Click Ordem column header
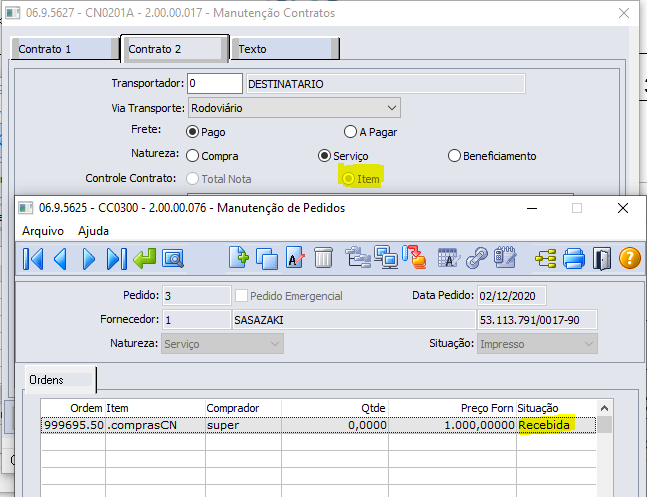 73,408
